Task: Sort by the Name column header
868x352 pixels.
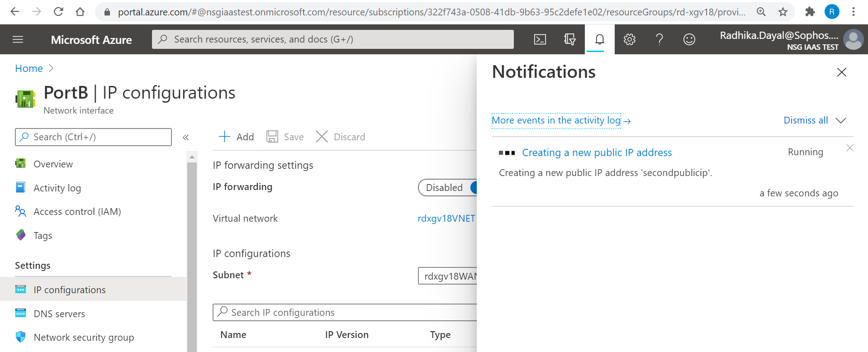Action: [x=233, y=335]
